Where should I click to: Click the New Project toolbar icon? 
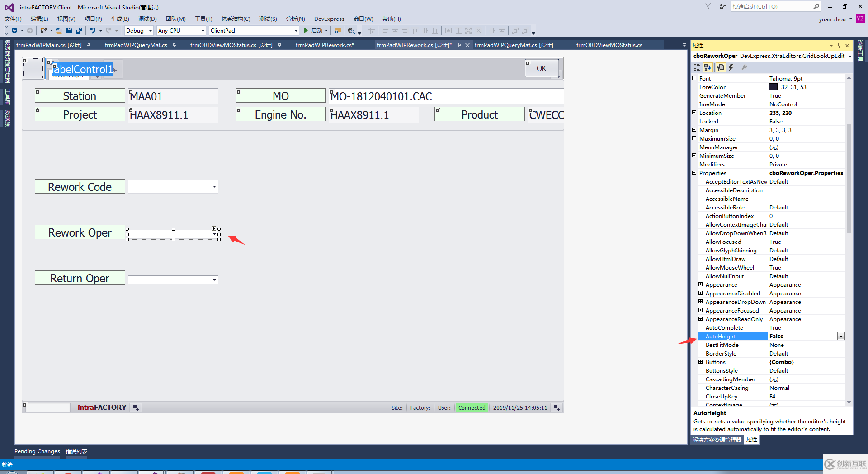(44, 31)
